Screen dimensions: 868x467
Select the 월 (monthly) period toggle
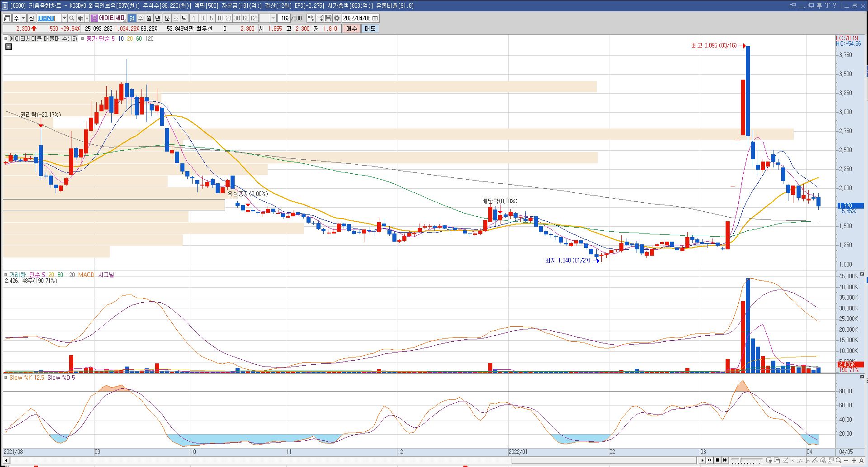click(149, 18)
